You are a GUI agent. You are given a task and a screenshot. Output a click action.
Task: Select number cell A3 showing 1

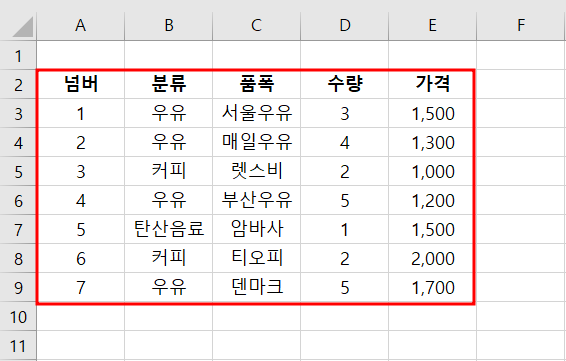pos(80,113)
